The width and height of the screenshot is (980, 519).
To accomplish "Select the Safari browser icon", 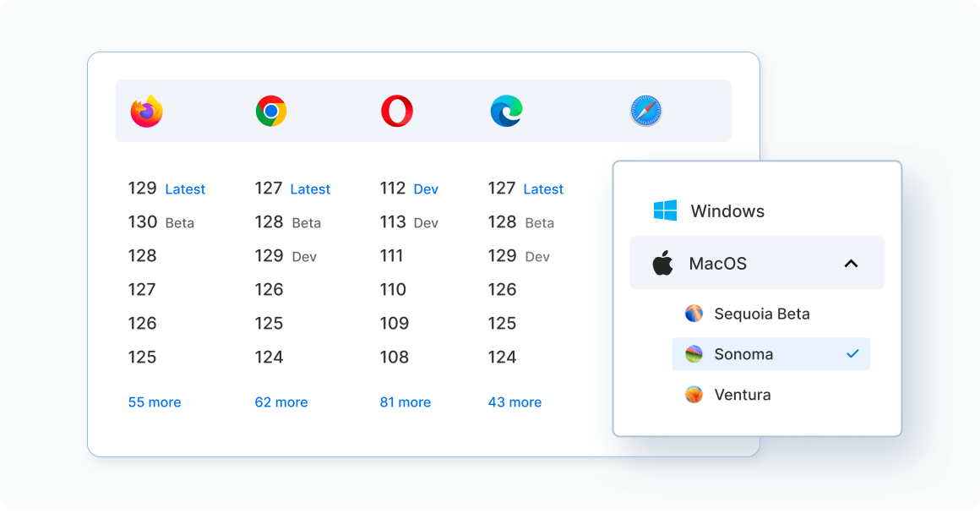I will point(645,111).
